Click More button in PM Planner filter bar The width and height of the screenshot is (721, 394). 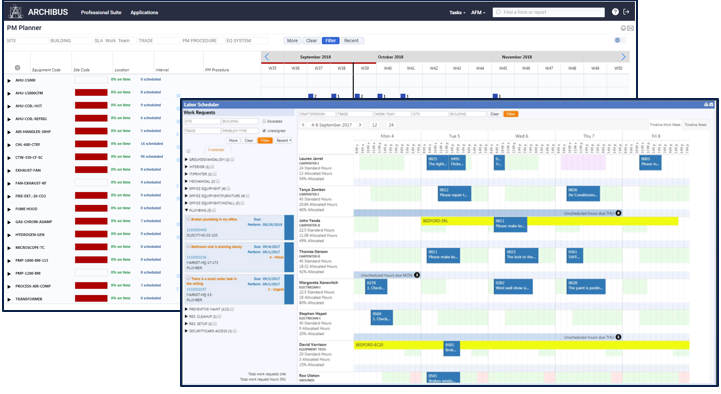pyautogui.click(x=292, y=40)
